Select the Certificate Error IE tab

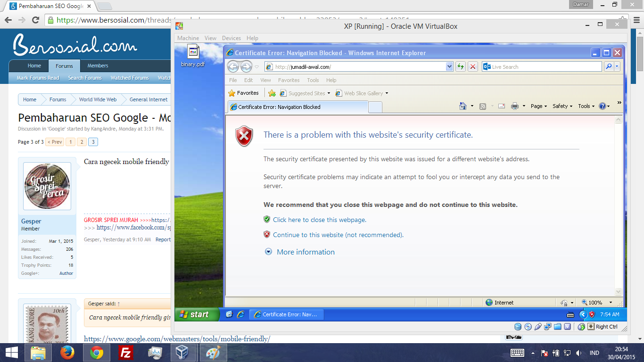[298, 107]
